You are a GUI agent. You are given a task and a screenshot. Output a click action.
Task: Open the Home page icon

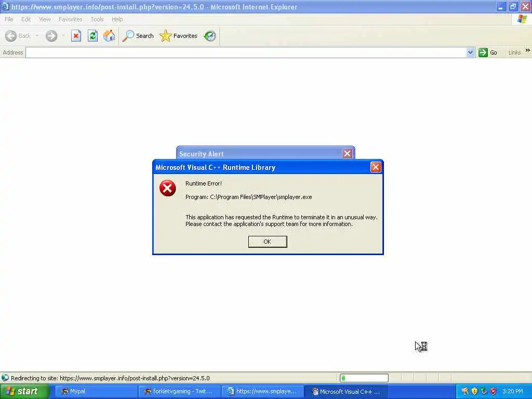point(109,36)
